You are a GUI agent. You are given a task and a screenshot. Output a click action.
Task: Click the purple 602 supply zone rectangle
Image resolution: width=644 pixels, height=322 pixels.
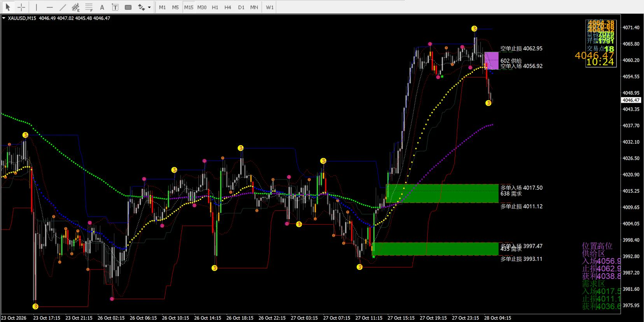(x=492, y=61)
